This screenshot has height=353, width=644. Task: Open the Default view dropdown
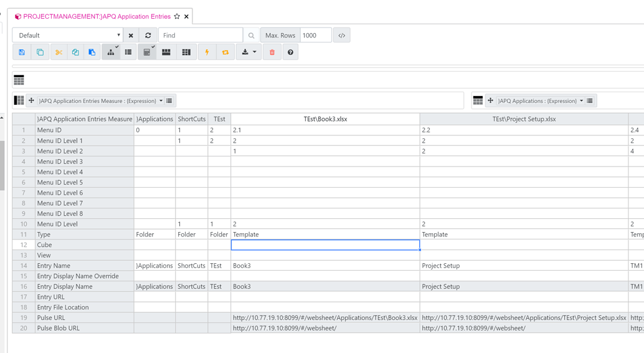coord(69,36)
